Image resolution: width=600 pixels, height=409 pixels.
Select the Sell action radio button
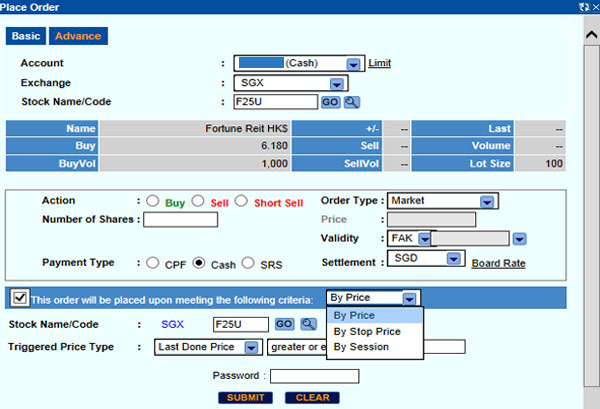(x=198, y=201)
